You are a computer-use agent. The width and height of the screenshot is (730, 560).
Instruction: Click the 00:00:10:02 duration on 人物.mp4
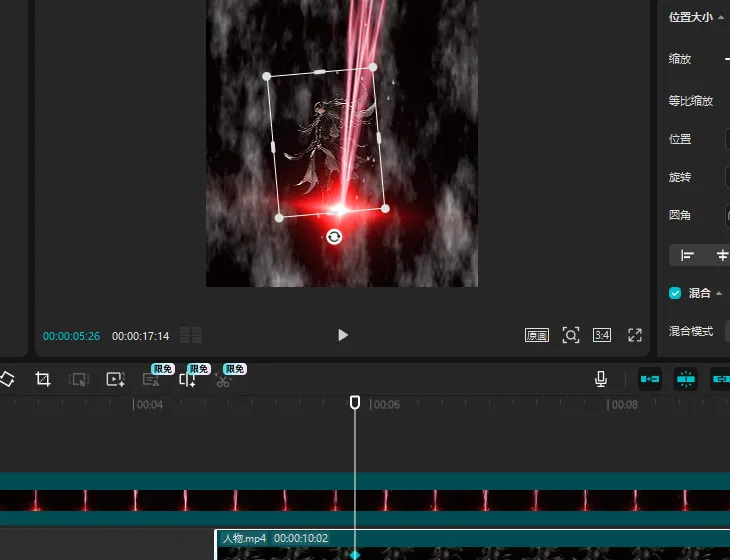pyautogui.click(x=301, y=538)
